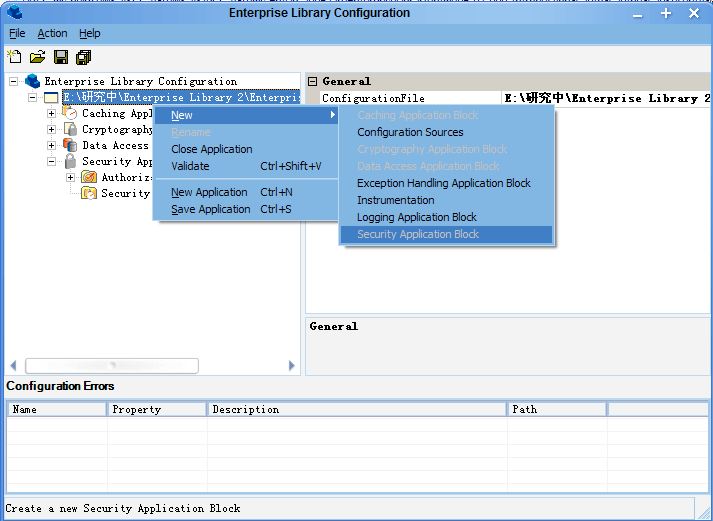
Task: Click the title bar application icon
Action: pos(15,12)
